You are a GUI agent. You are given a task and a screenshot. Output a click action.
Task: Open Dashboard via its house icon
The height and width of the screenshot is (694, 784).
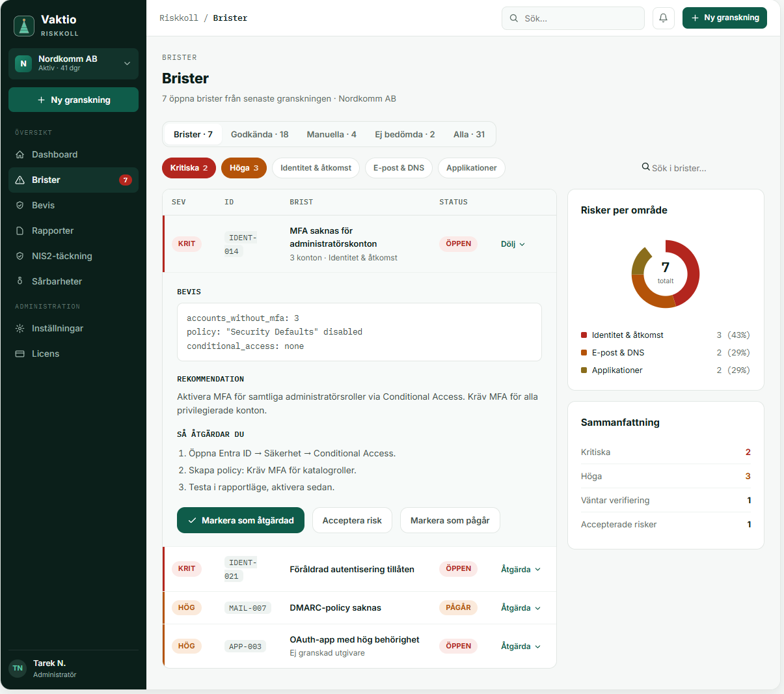tap(20, 154)
